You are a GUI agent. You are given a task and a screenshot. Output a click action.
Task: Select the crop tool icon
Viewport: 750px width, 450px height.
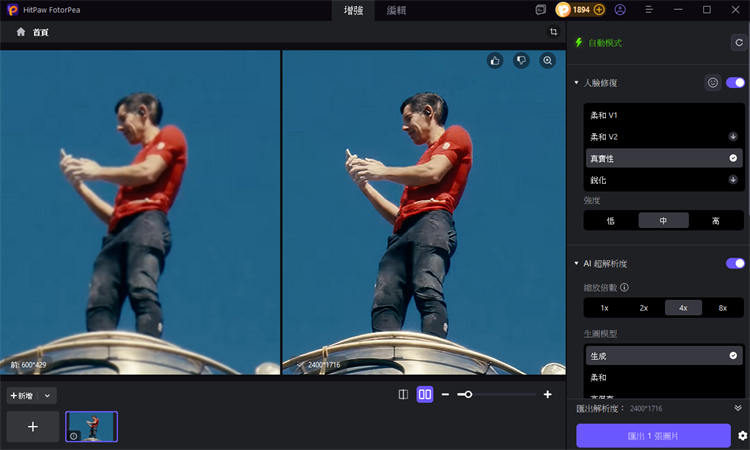pyautogui.click(x=553, y=32)
